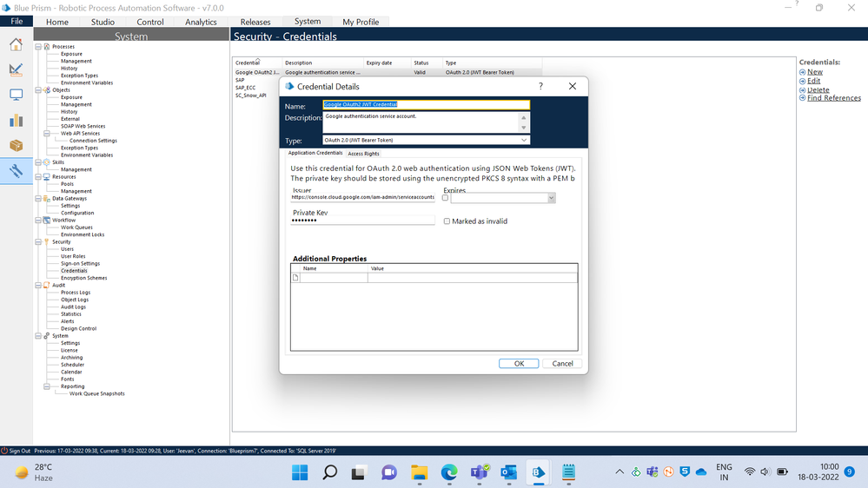Open Blue Prism taskbar icon

coord(539,472)
